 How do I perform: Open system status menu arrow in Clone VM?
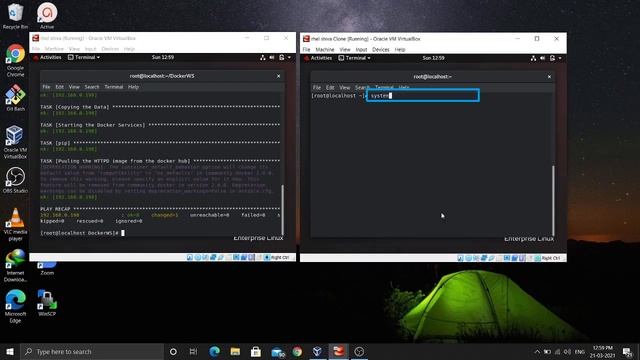(x=560, y=58)
